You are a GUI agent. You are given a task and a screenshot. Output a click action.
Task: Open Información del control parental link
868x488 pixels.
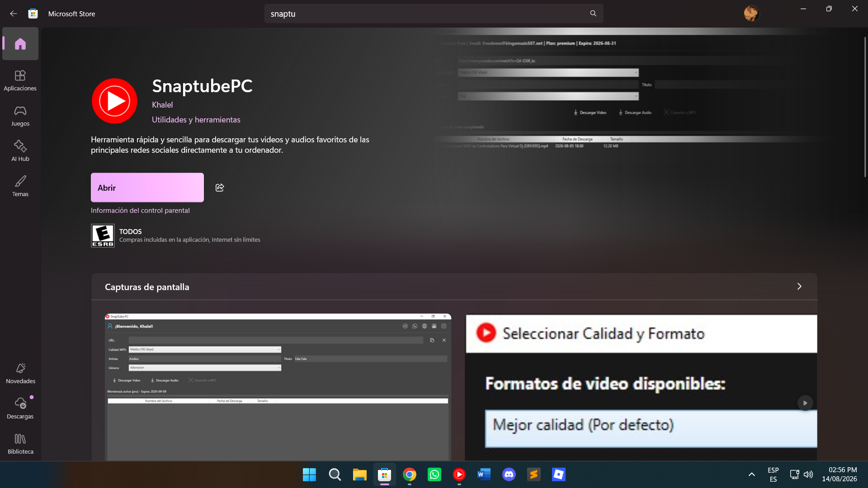click(x=140, y=211)
